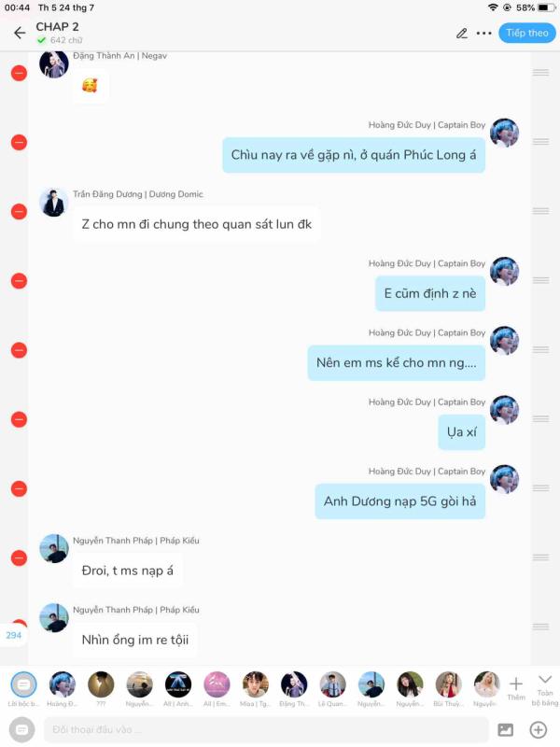The width and height of the screenshot is (560, 747).
Task: Select the Lời bộc bạch narration character
Action: 23,689
